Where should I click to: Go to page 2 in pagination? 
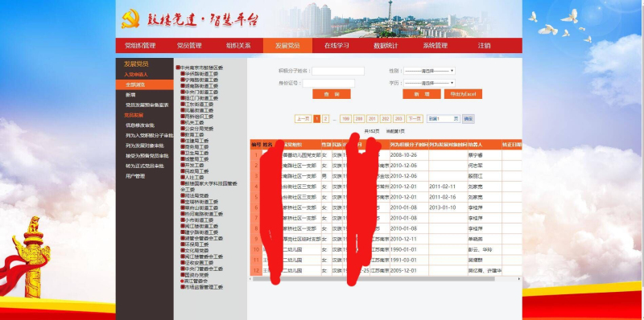(326, 119)
